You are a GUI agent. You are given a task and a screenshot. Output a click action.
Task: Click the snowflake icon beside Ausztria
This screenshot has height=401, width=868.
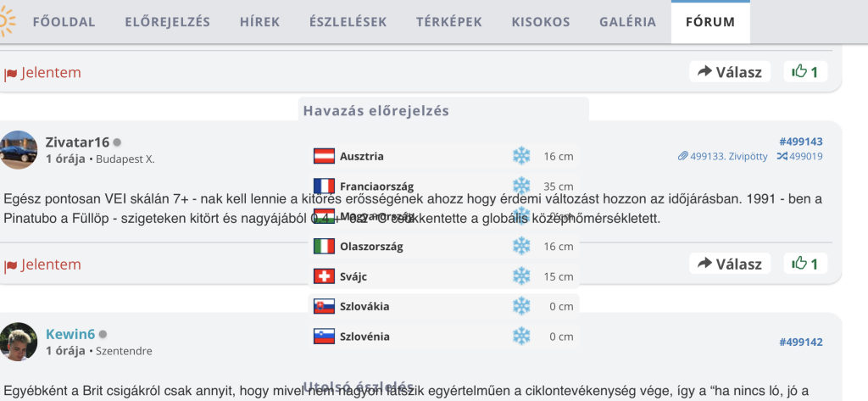coord(521,156)
